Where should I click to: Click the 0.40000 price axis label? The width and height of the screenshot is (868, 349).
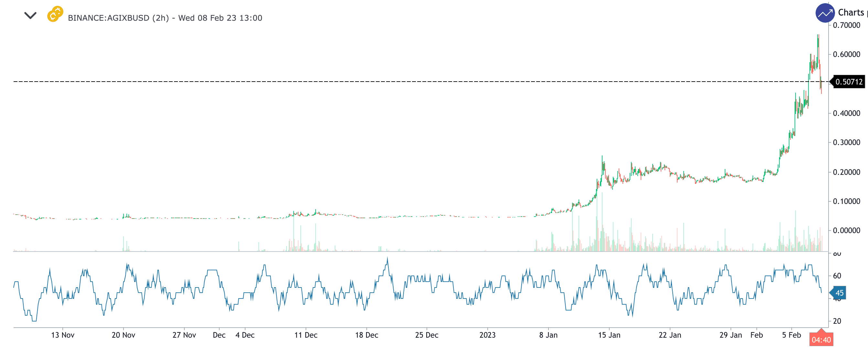tap(846, 113)
